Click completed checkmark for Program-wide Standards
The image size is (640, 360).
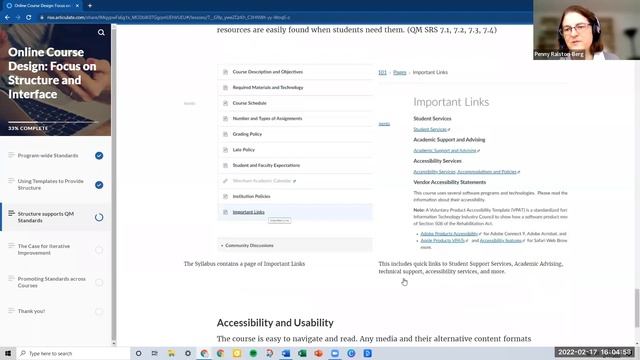pos(99,156)
